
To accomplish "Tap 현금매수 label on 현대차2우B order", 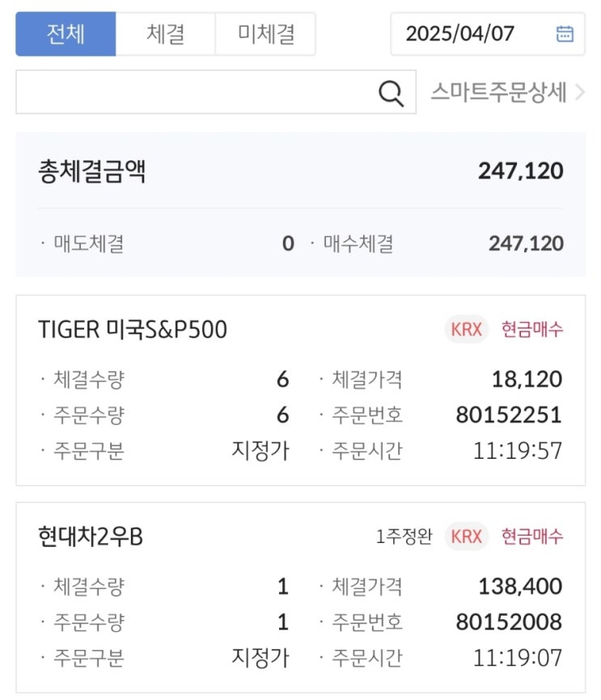I will pyautogui.click(x=532, y=536).
